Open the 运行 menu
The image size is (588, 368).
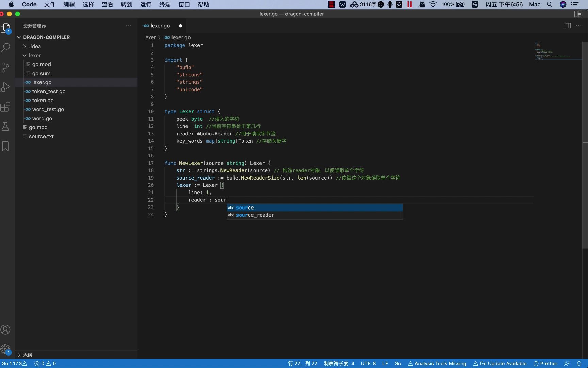(146, 4)
